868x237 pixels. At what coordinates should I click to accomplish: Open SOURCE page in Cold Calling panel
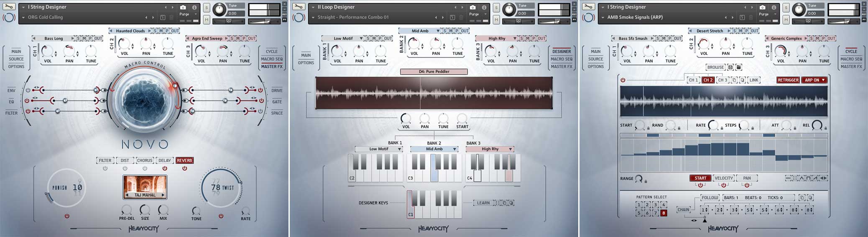16,59
